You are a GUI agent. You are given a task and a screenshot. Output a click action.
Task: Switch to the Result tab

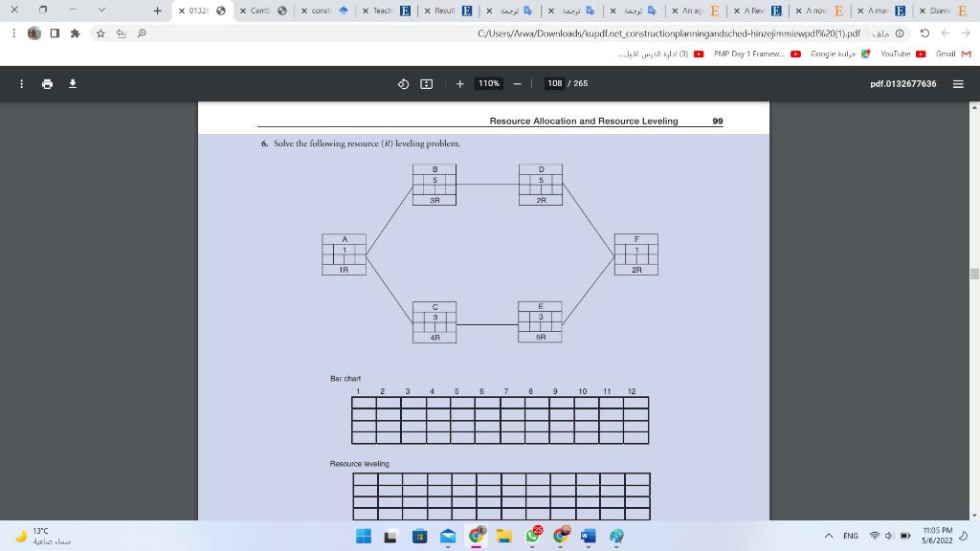point(450,11)
